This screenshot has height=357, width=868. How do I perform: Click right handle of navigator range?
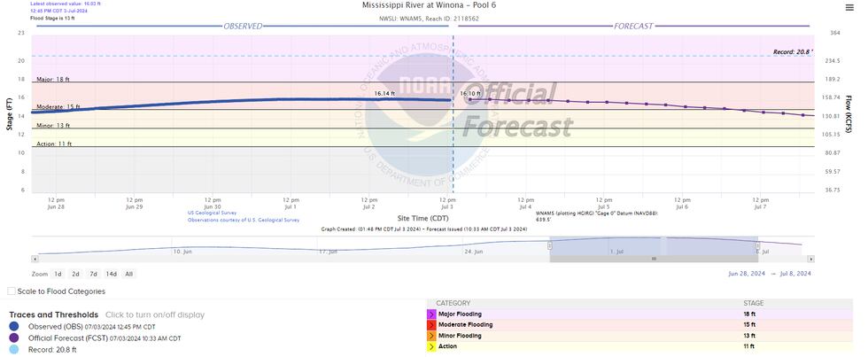tap(758, 245)
